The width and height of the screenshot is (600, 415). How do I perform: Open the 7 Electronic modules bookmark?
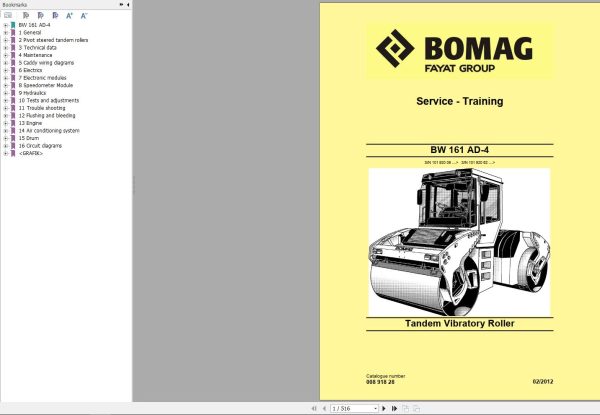pyautogui.click(x=42, y=78)
